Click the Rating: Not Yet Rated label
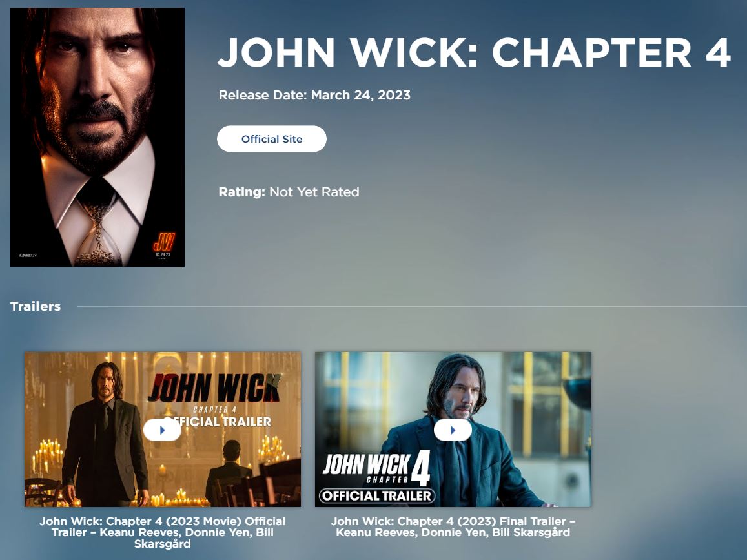The height and width of the screenshot is (560, 747). pyautogui.click(x=289, y=192)
